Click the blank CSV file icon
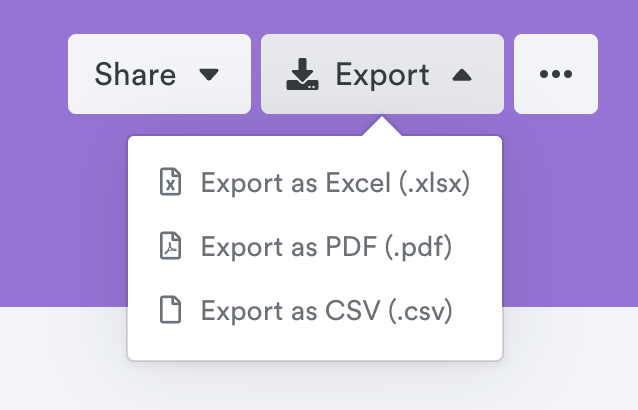 (170, 310)
